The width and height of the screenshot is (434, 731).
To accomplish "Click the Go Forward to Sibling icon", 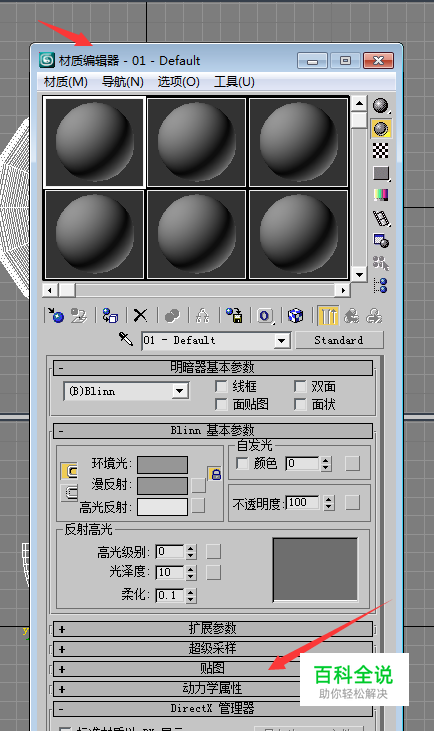I will pos(374,316).
